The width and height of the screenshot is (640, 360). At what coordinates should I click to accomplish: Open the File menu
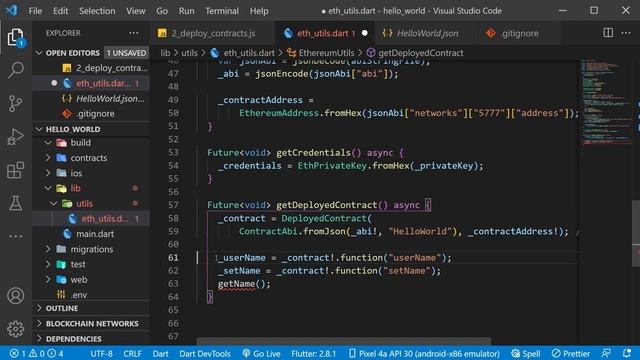pyautogui.click(x=35, y=11)
